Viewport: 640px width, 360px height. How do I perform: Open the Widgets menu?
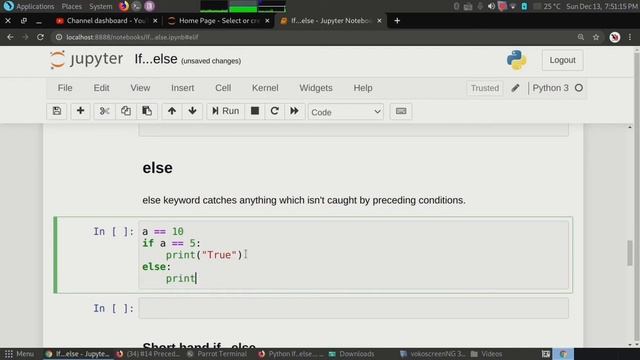316,88
